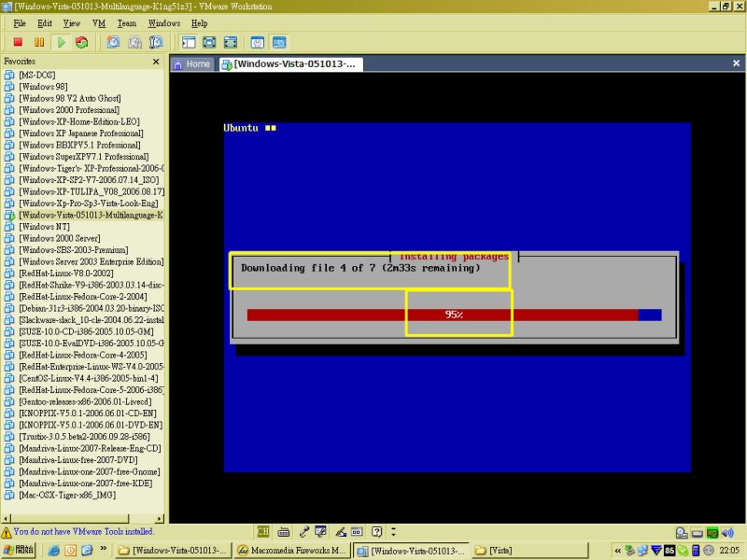Click the Take Snapshot toolbar icon
This screenshot has width=747, height=560.
(113, 42)
